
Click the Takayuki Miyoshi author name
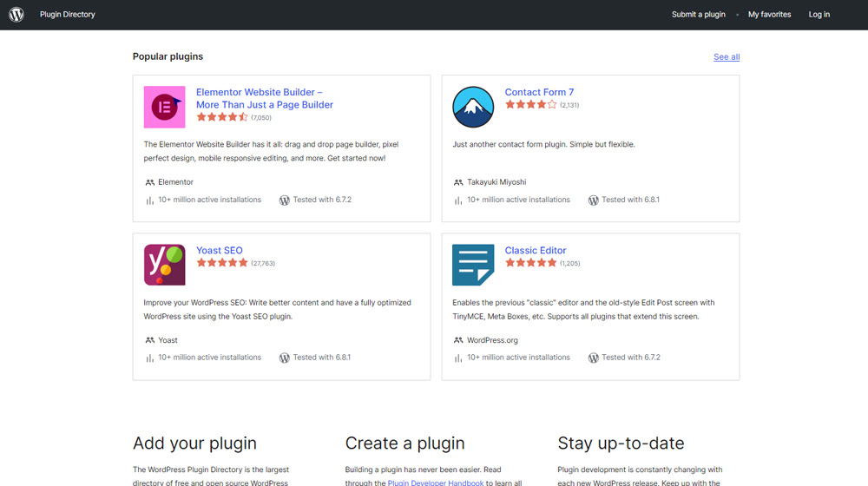pos(496,182)
